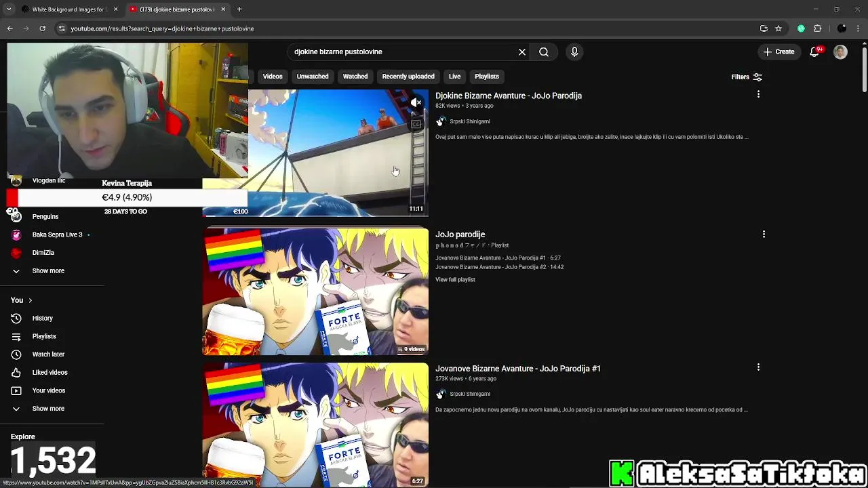Viewport: 868px width, 488px height.
Task: Clear the search query with X
Action: pyautogui.click(x=522, y=52)
